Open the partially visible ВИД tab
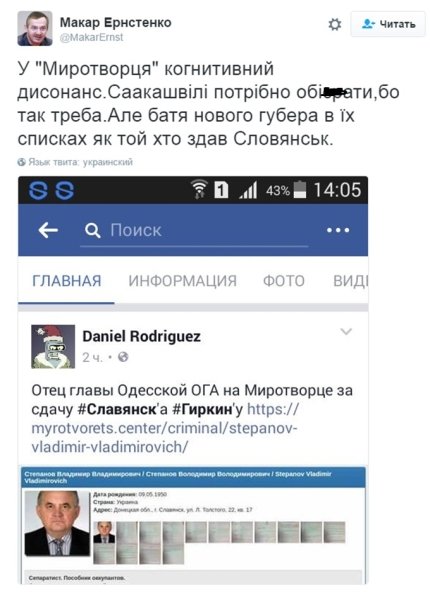This screenshot has height=592, width=430. coord(350,281)
